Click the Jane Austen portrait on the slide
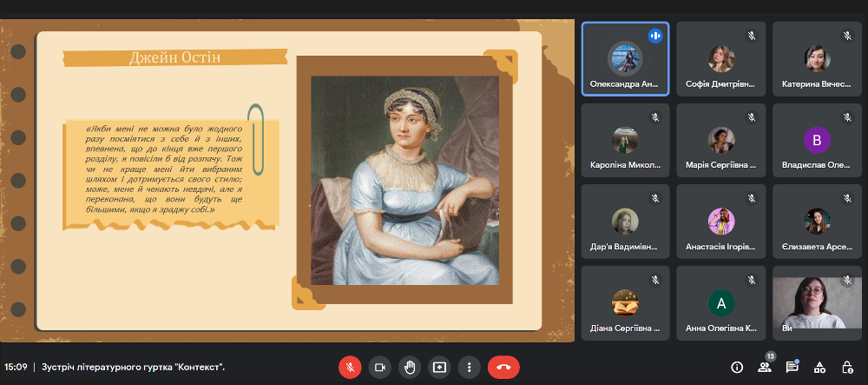868x385 pixels. click(404, 181)
